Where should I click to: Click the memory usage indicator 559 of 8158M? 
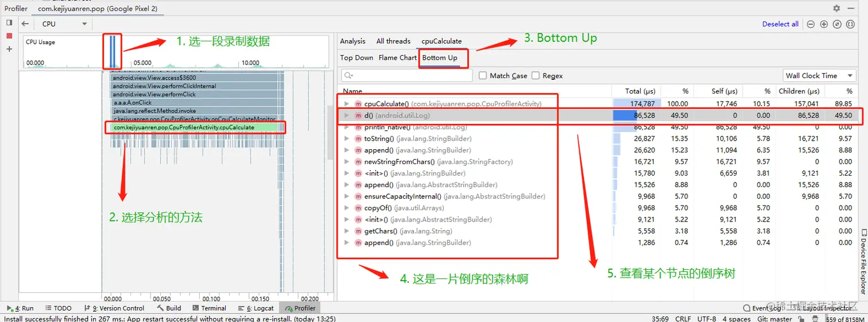point(844,318)
